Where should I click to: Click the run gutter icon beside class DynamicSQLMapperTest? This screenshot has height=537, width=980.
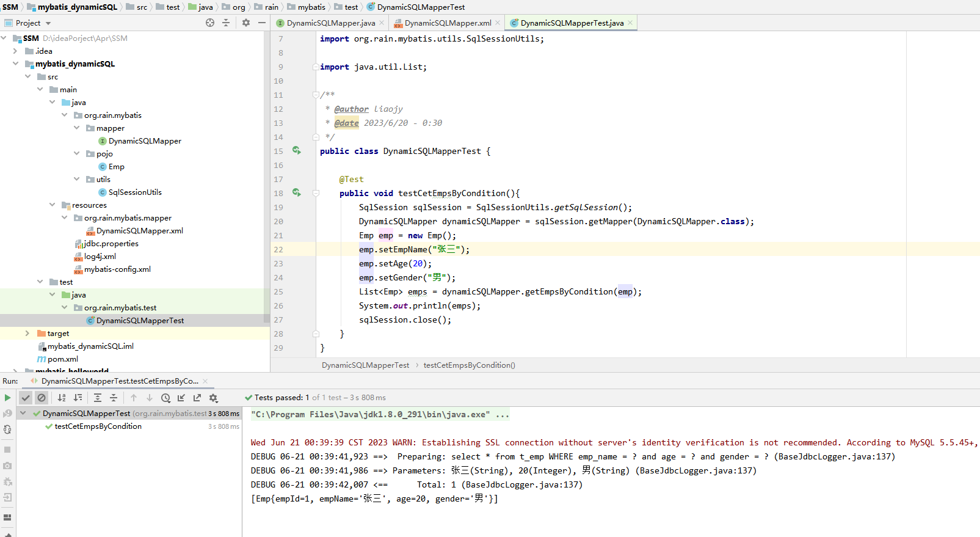(297, 150)
